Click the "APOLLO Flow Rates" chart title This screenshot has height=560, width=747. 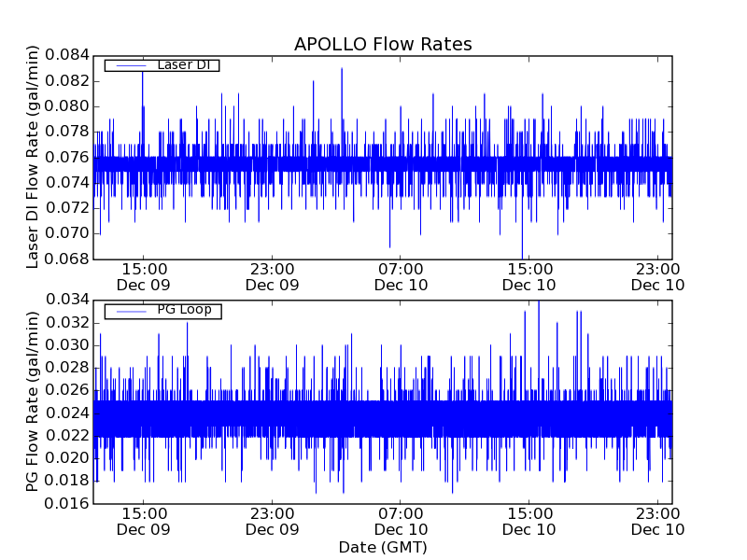click(383, 44)
